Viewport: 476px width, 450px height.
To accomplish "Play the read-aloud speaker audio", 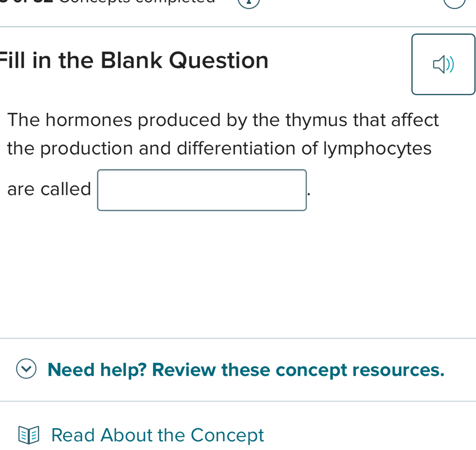I will click(443, 64).
